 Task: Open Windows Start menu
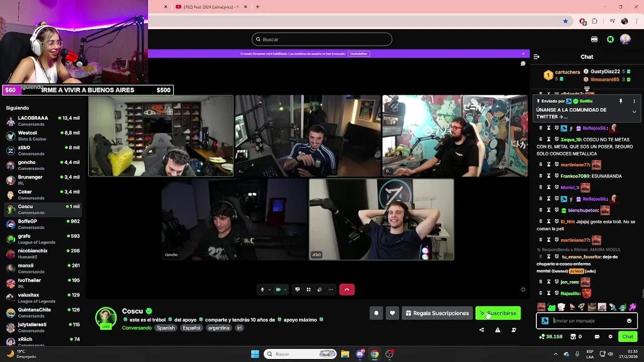[255, 354]
